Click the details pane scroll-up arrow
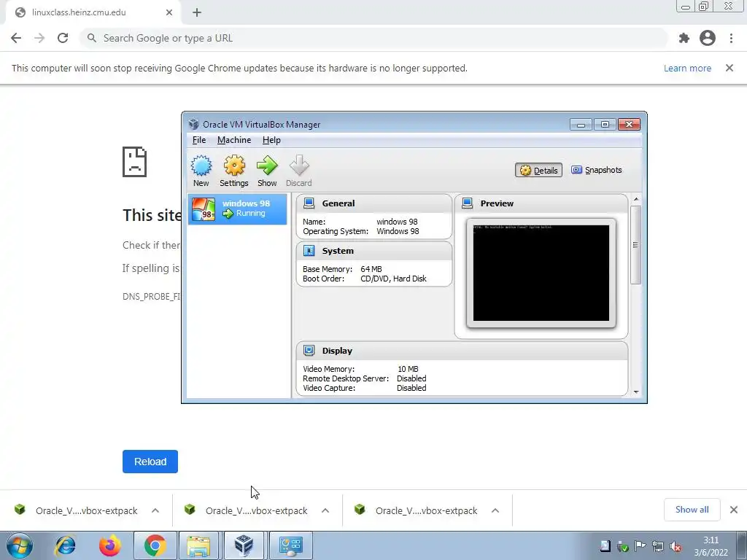Screen dimensions: 747x560 (636, 199)
